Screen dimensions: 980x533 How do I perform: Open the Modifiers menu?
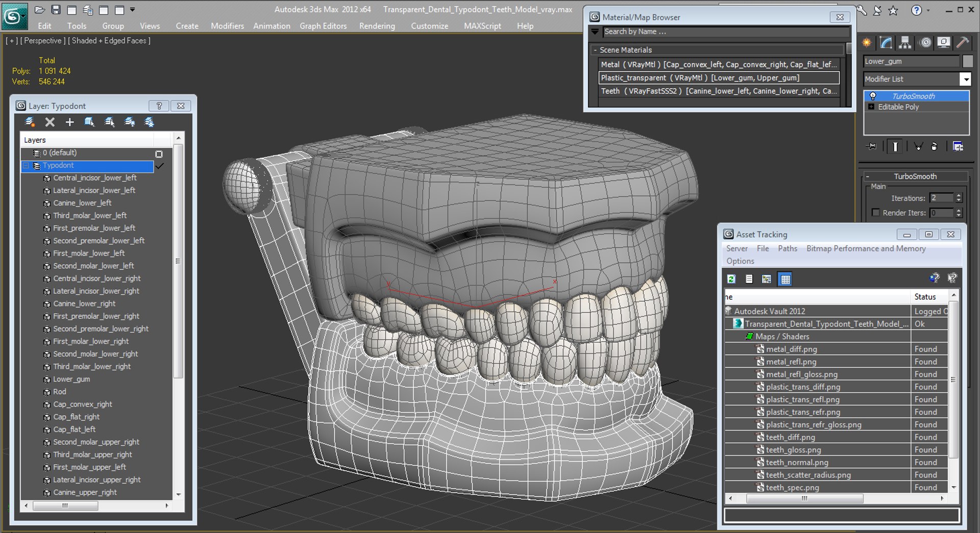227,26
